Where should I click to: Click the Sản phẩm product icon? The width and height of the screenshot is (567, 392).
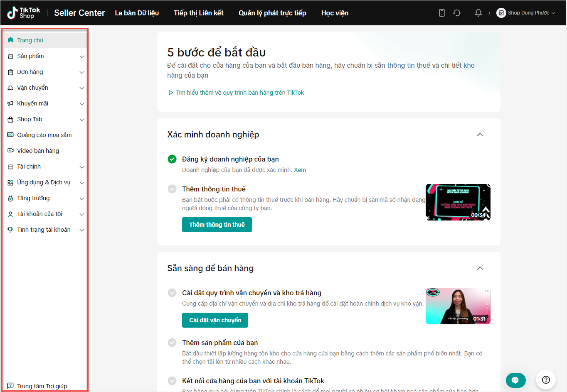10,56
